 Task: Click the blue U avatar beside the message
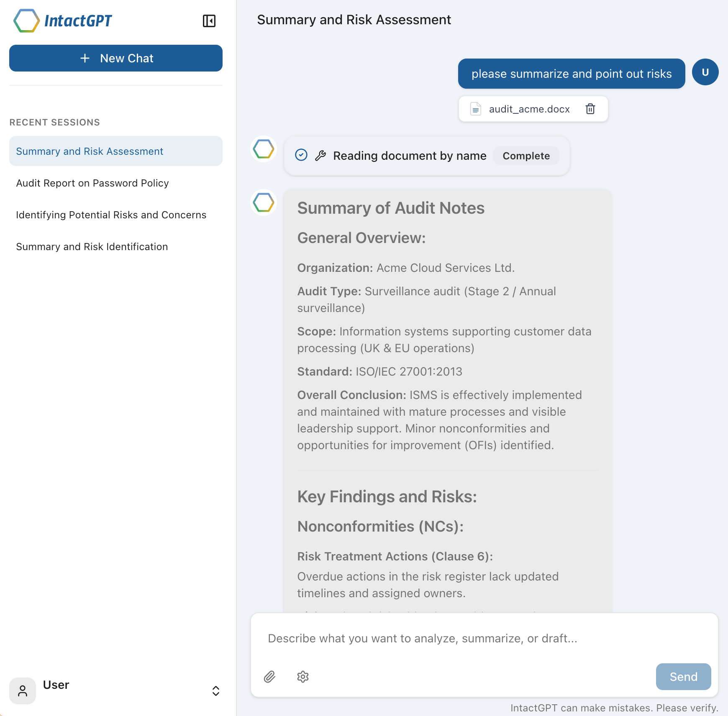click(705, 72)
